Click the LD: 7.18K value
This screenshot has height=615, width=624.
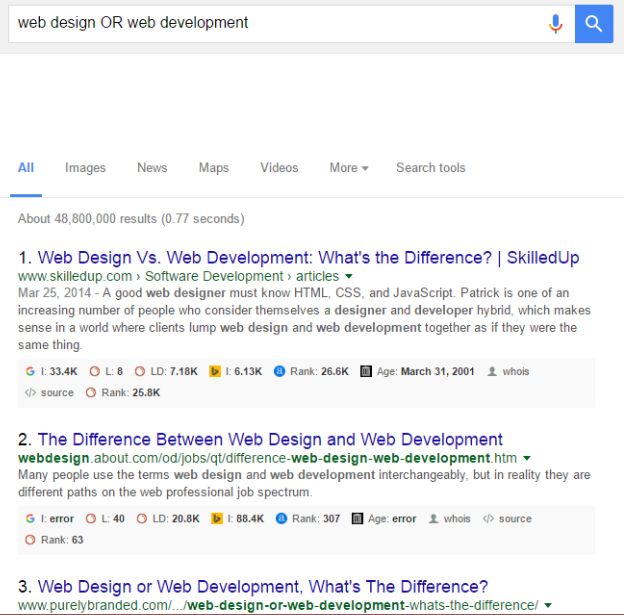pos(174,371)
